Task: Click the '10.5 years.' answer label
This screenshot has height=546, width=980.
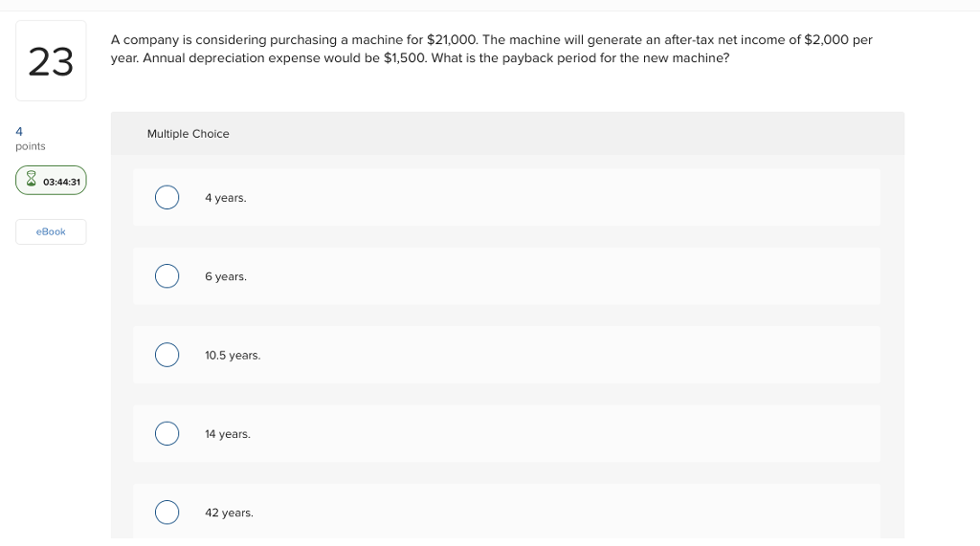Action: pyautogui.click(x=232, y=356)
